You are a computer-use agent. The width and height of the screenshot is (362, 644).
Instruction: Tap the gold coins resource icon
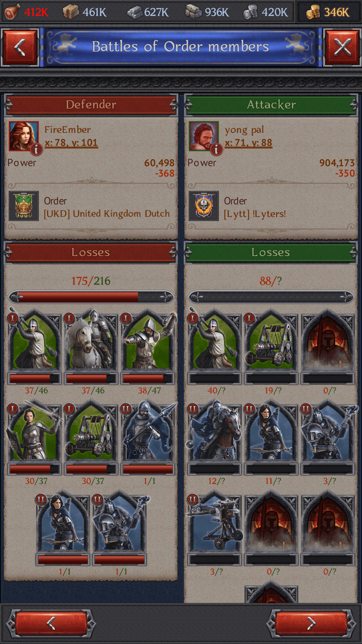point(313,12)
